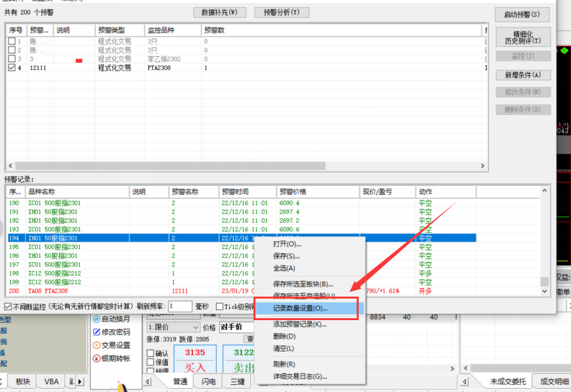Open the 成交明细 tab
Image resolution: width=571 pixels, height=392 pixels.
point(554,382)
